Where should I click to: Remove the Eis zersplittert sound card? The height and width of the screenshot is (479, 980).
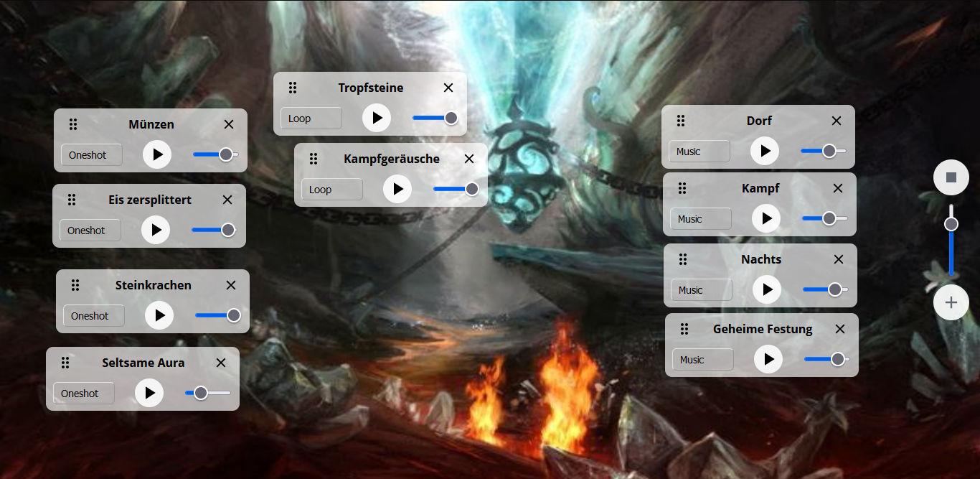click(x=227, y=200)
